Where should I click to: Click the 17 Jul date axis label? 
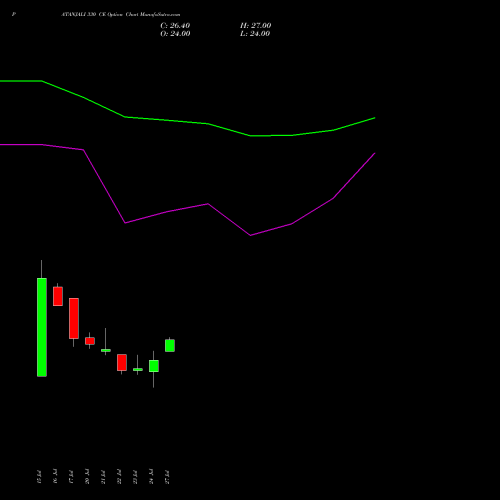(71, 477)
